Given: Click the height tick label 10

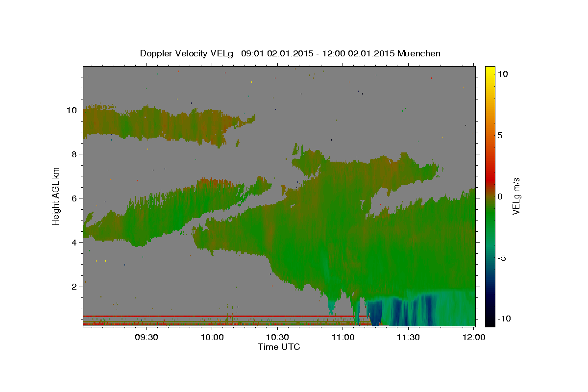Looking at the screenshot, I should 73,110.
